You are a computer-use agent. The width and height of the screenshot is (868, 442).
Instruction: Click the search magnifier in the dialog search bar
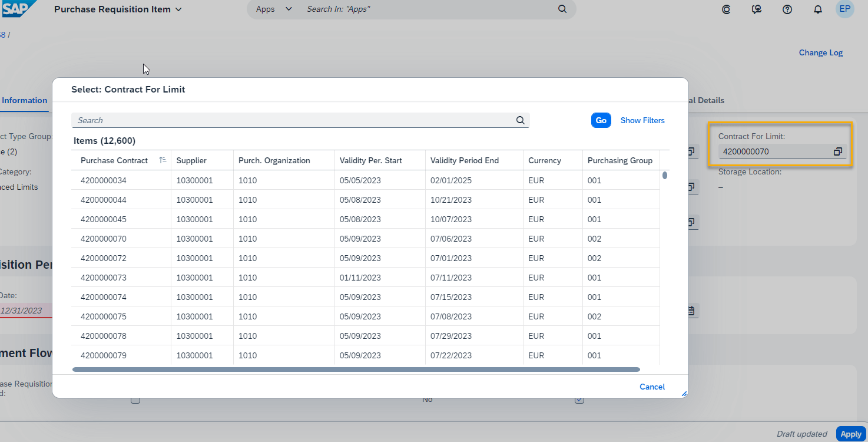520,120
